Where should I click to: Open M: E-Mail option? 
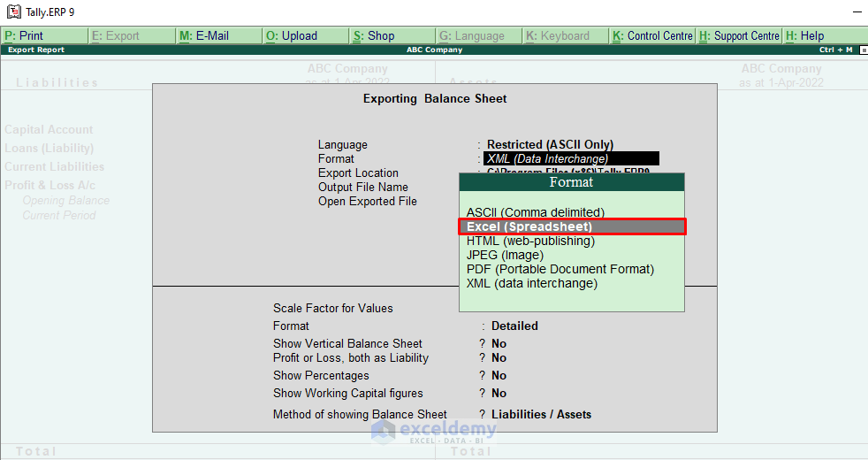point(218,36)
